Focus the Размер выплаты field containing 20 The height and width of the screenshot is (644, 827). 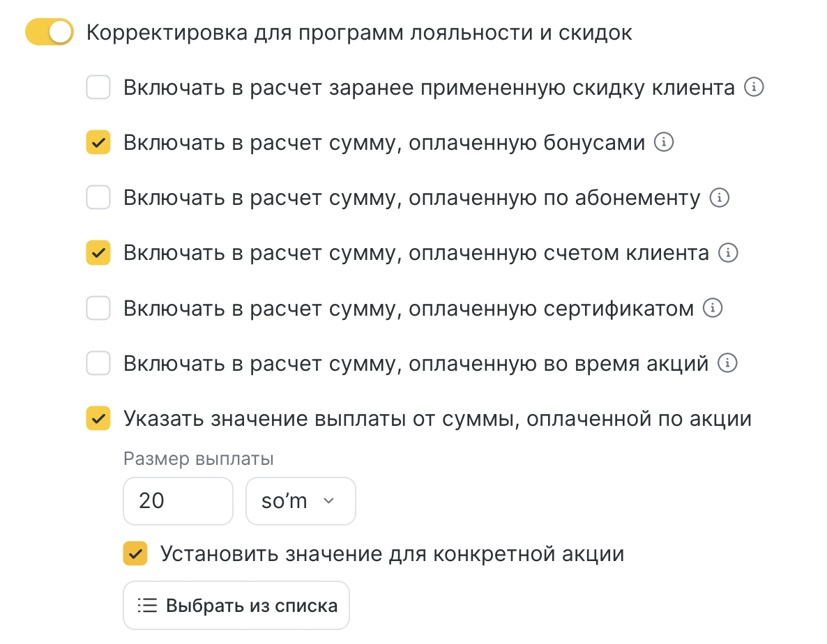pyautogui.click(x=178, y=501)
